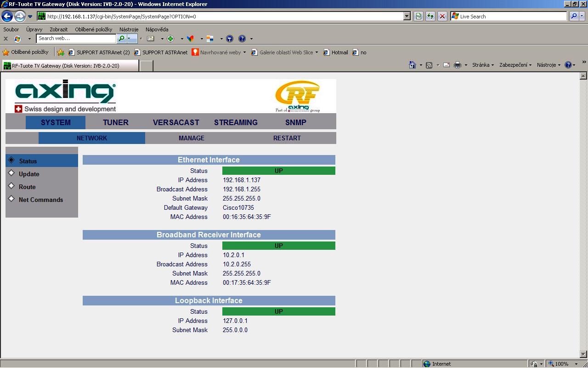Open the Zobrazit menu
The width and height of the screenshot is (588, 368).
tap(59, 29)
